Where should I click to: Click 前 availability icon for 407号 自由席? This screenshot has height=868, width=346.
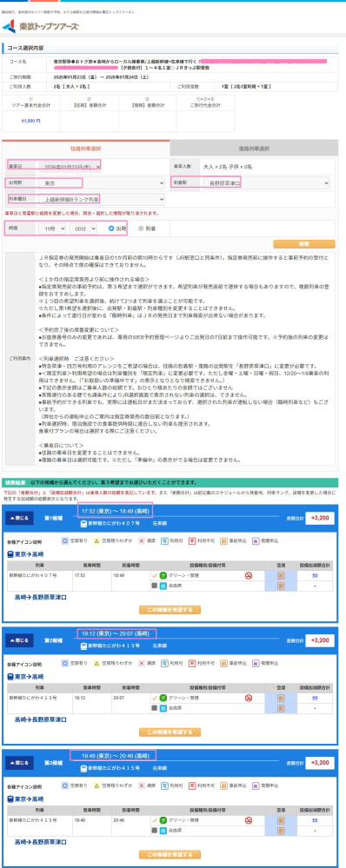pos(281,585)
